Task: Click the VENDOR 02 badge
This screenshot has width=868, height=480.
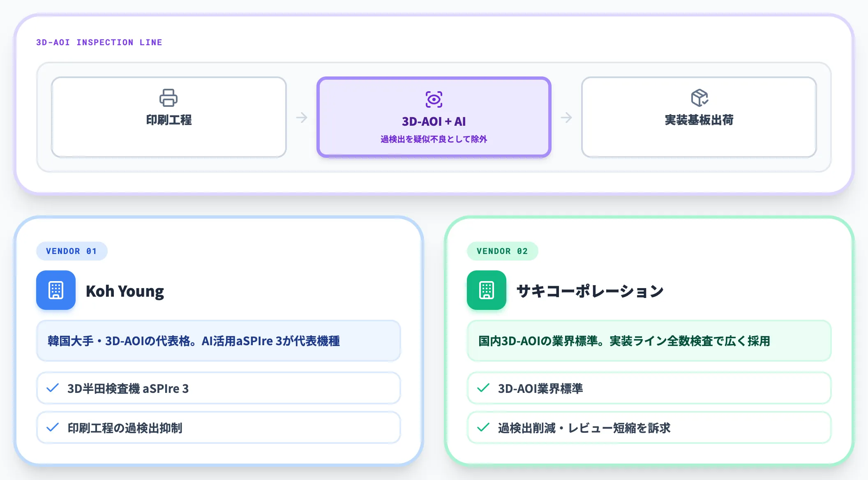Action: (x=503, y=251)
